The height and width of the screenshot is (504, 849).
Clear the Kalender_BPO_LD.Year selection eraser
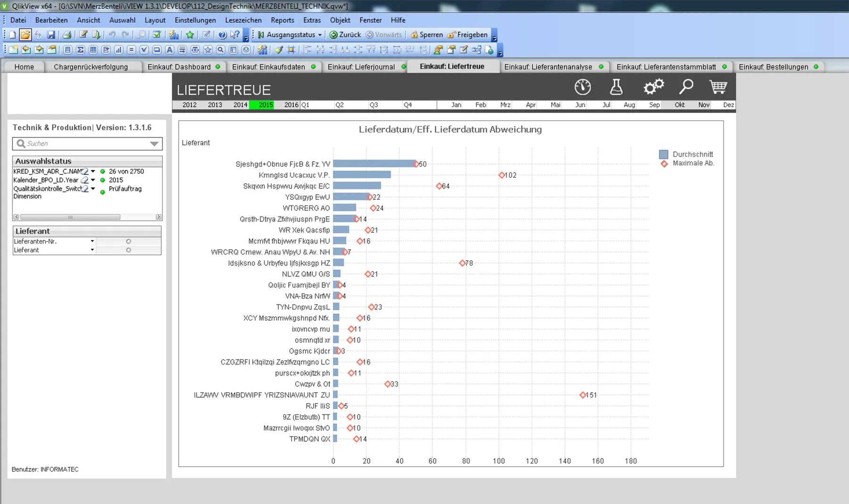(x=85, y=180)
